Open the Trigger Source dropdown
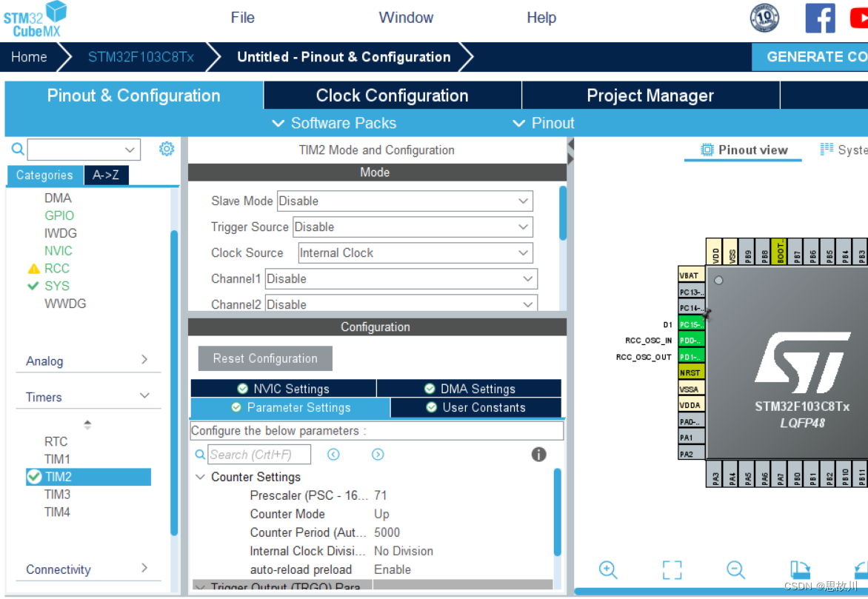This screenshot has height=599, width=868. click(413, 227)
